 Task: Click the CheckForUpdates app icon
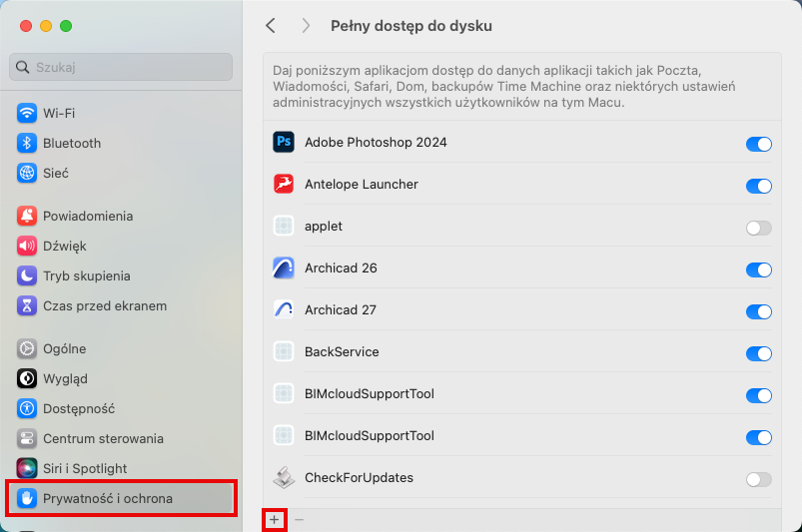click(284, 477)
